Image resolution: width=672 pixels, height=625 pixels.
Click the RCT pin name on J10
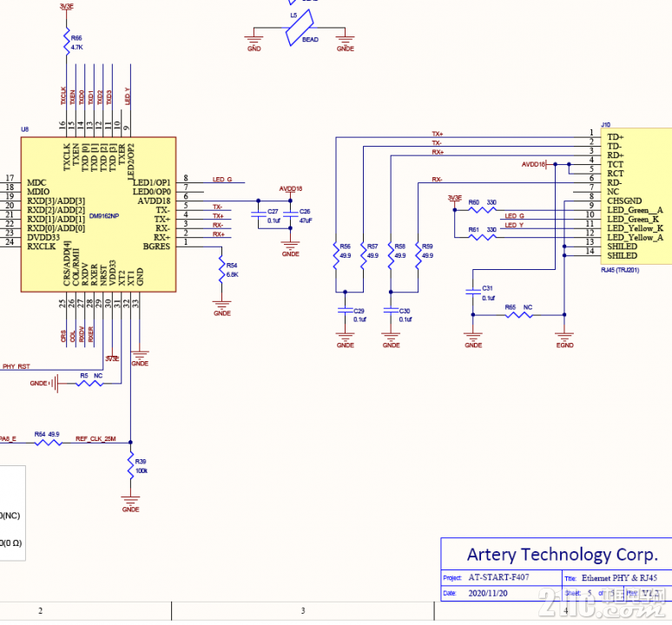615,174
